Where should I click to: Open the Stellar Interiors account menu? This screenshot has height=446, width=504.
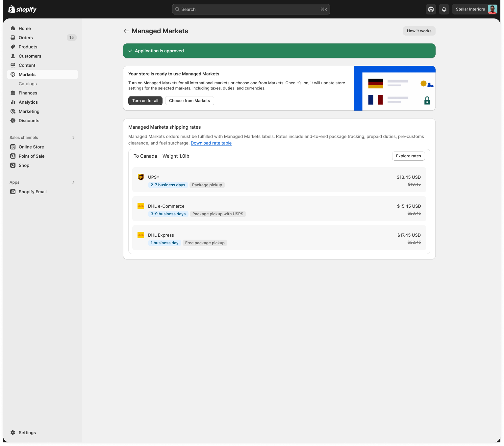pos(475,9)
